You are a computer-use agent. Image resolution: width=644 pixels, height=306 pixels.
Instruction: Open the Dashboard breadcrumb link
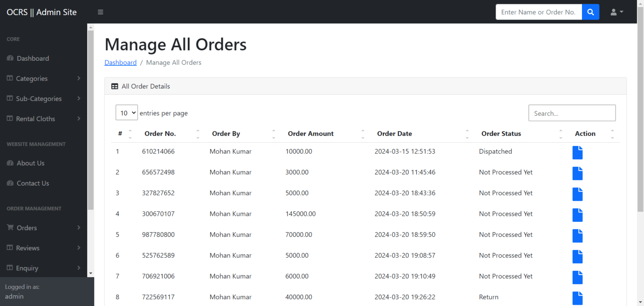[x=120, y=62]
